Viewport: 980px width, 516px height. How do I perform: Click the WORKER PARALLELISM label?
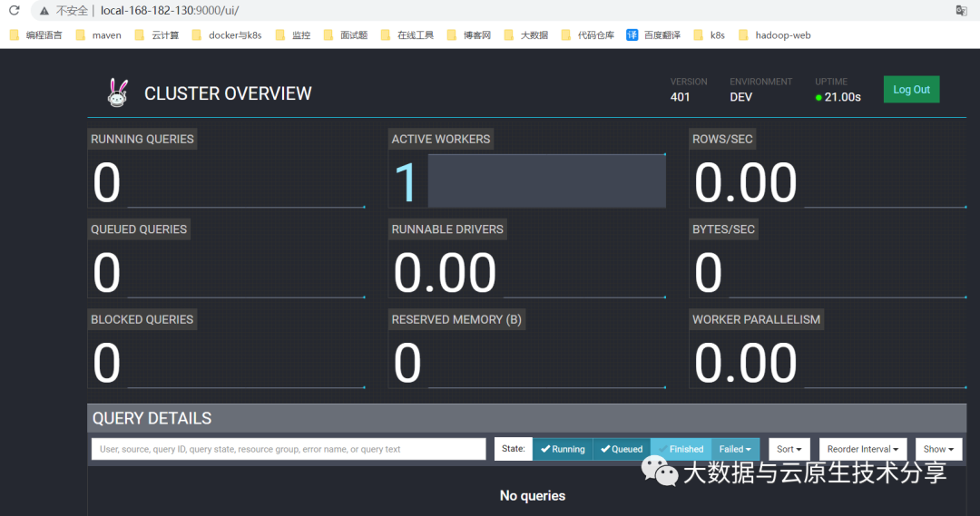[x=756, y=319]
